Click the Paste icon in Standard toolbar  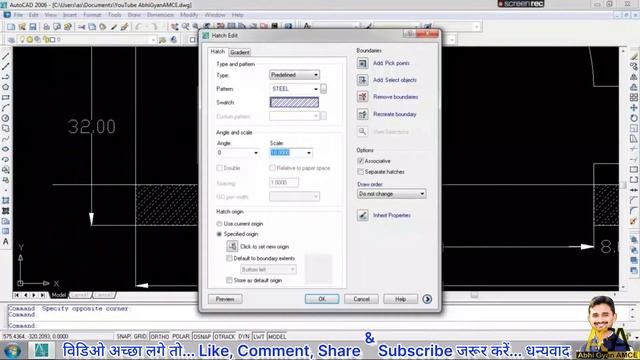[x=103, y=27]
